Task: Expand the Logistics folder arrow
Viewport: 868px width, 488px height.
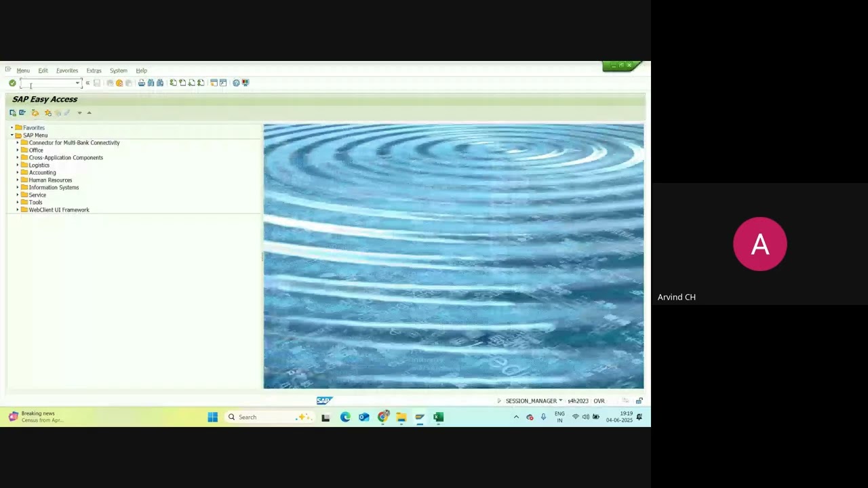Action: click(x=18, y=165)
